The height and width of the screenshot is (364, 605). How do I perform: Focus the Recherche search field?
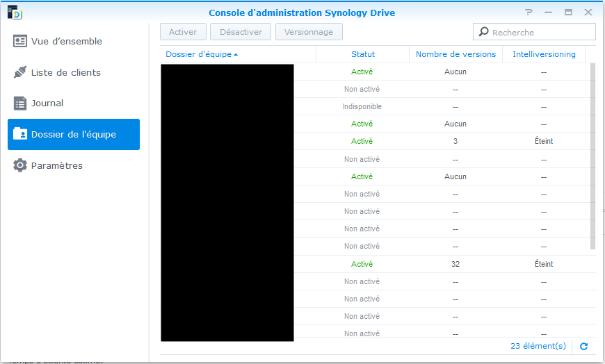(534, 32)
